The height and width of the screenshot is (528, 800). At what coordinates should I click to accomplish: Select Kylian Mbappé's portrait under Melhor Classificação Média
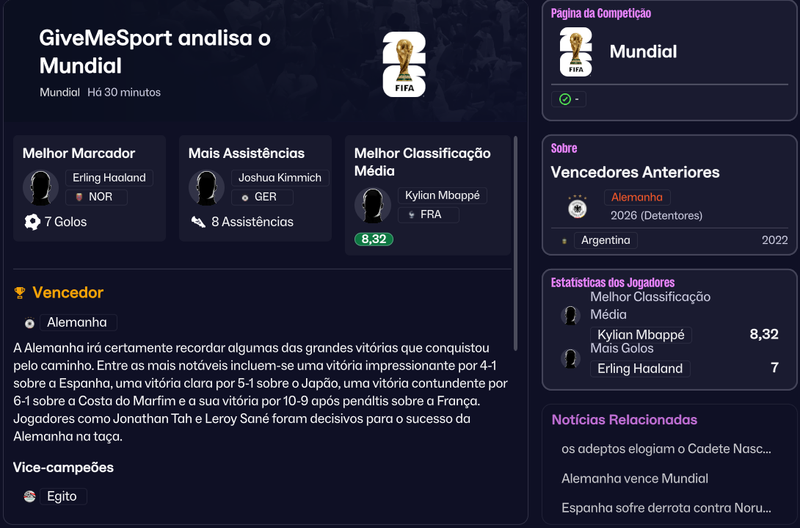372,205
